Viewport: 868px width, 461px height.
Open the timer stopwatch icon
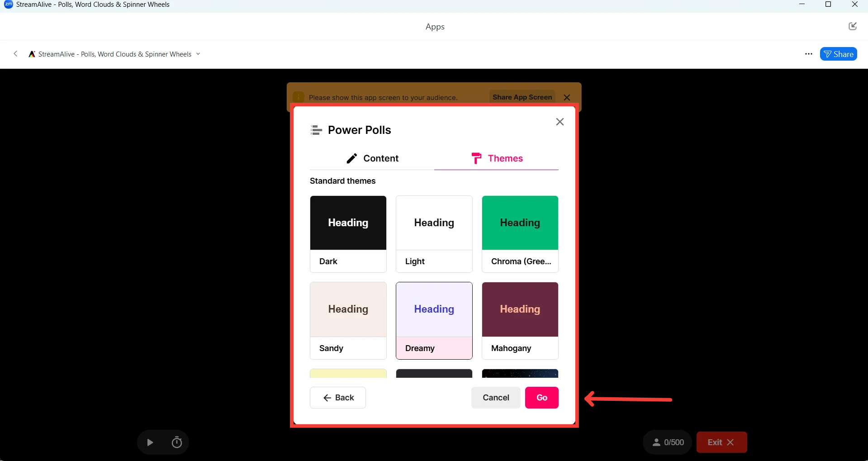click(177, 442)
